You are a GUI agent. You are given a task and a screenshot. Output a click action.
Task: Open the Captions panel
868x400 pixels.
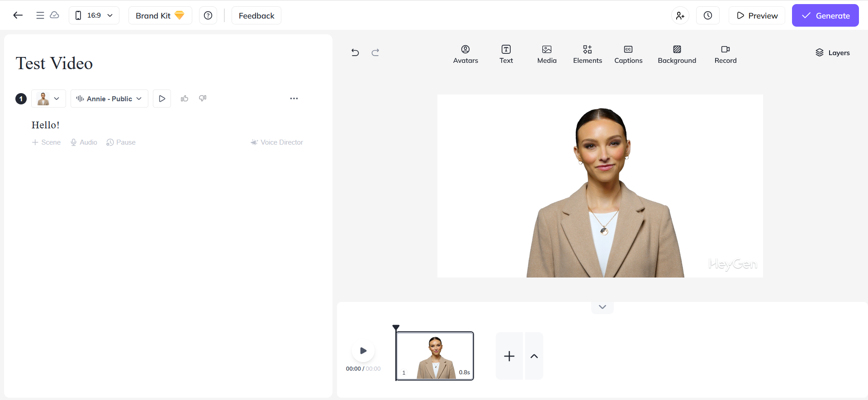[x=628, y=54]
